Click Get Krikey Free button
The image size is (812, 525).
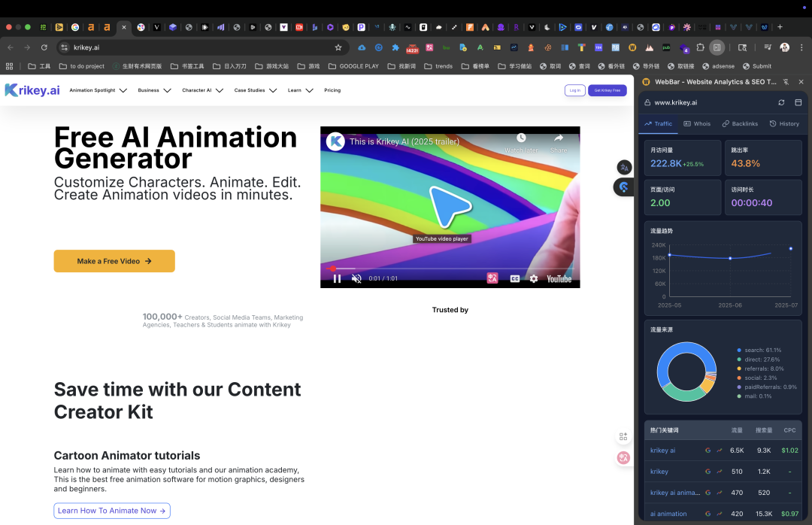pos(607,90)
